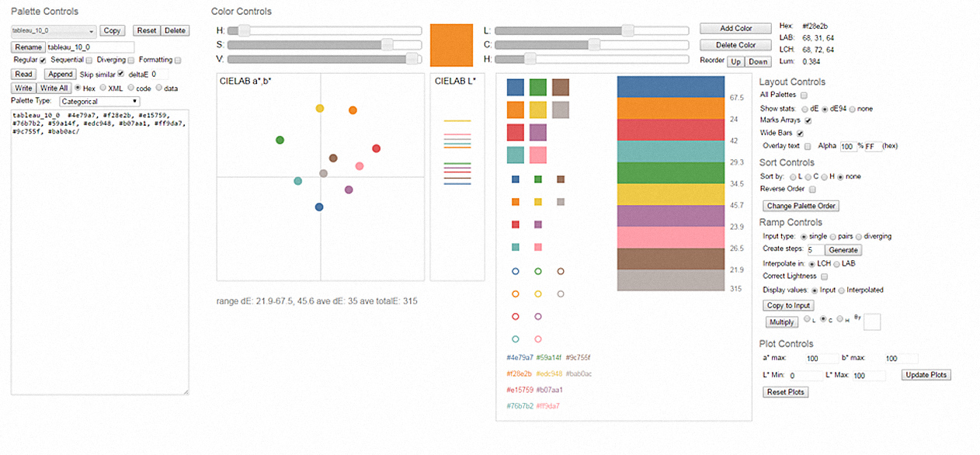Open the Palette Type Categorical dropdown
The width and height of the screenshot is (980, 455).
coord(99,101)
